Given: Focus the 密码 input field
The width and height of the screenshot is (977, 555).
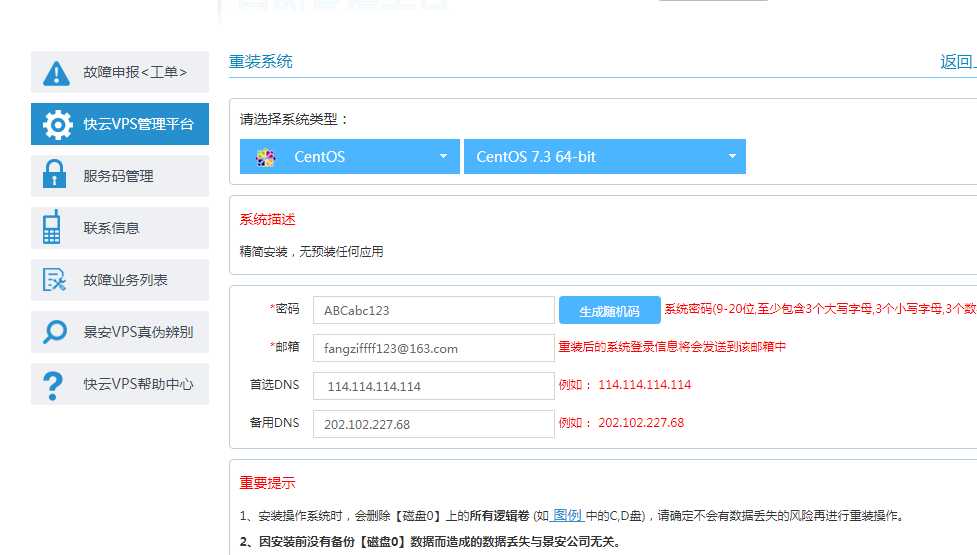Looking at the screenshot, I should [x=434, y=310].
